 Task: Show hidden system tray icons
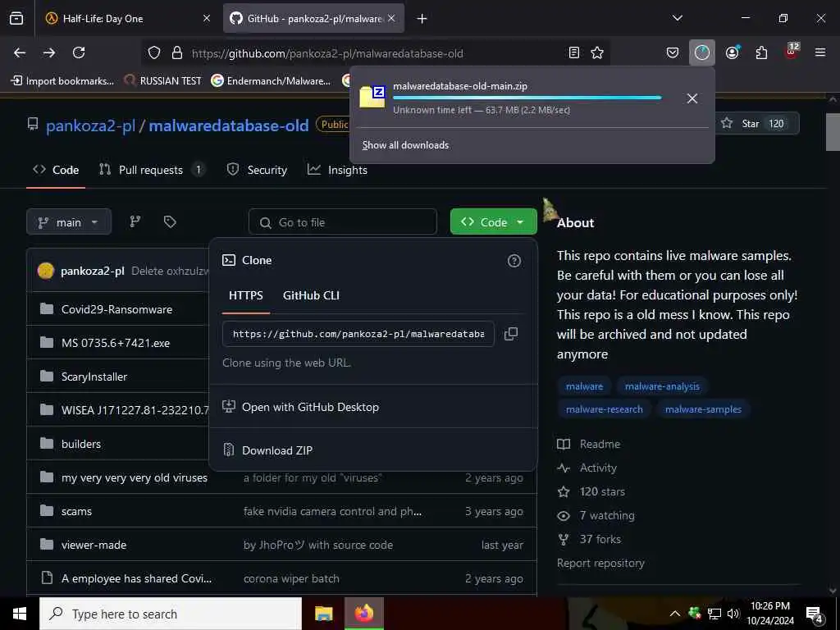click(675, 614)
